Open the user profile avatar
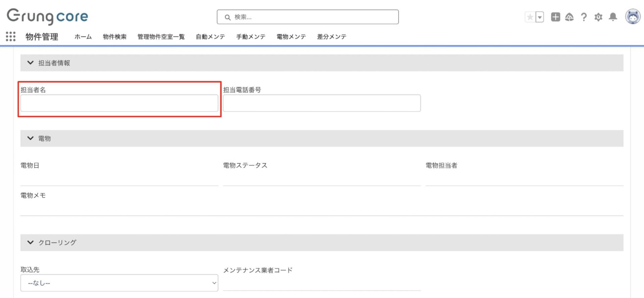The width and height of the screenshot is (644, 298). tap(633, 16)
